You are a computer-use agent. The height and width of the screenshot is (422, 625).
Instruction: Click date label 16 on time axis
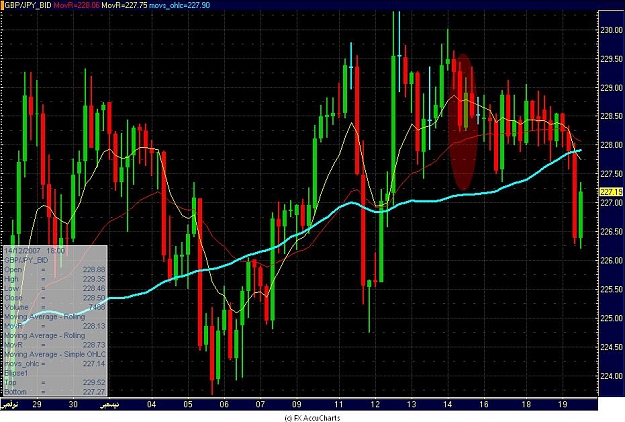coord(484,404)
